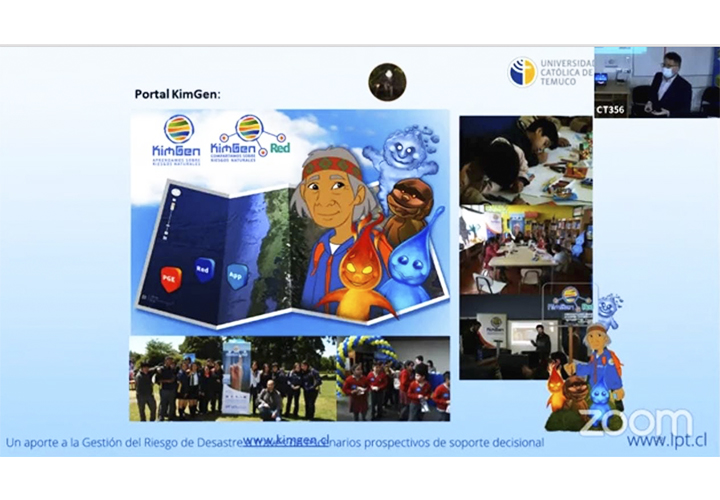
Task: Click the blue Red button on the map
Action: pos(204,270)
